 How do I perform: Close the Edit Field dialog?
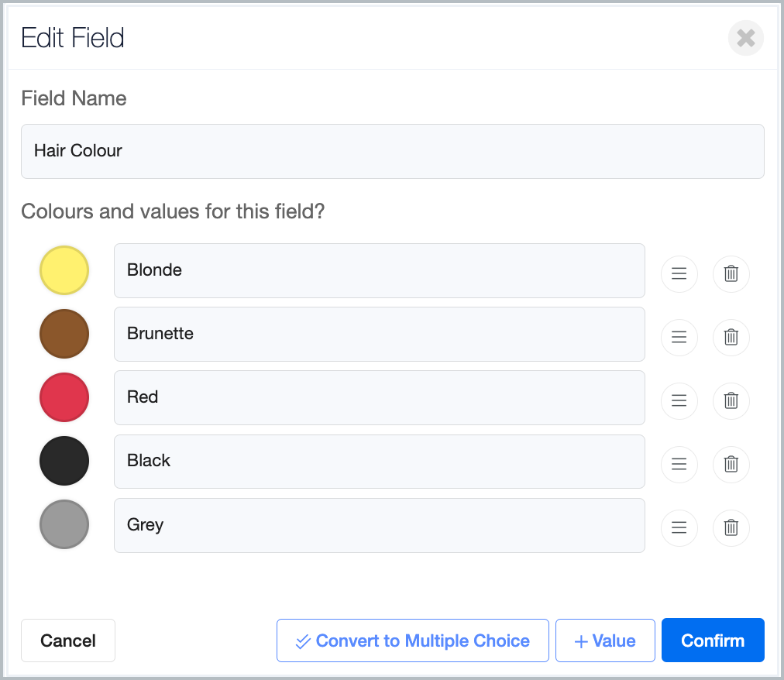coord(745,38)
